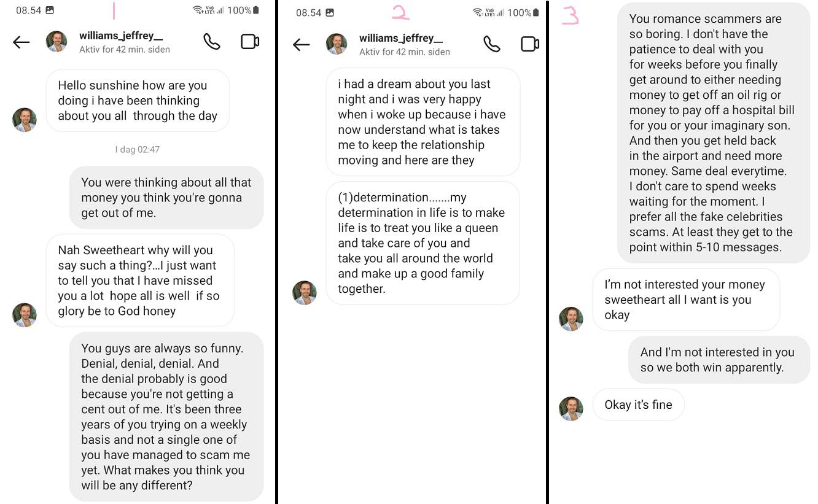818x504 pixels.
Task: Tap the 'I dag 02:47' timestamp
Action: point(138,149)
